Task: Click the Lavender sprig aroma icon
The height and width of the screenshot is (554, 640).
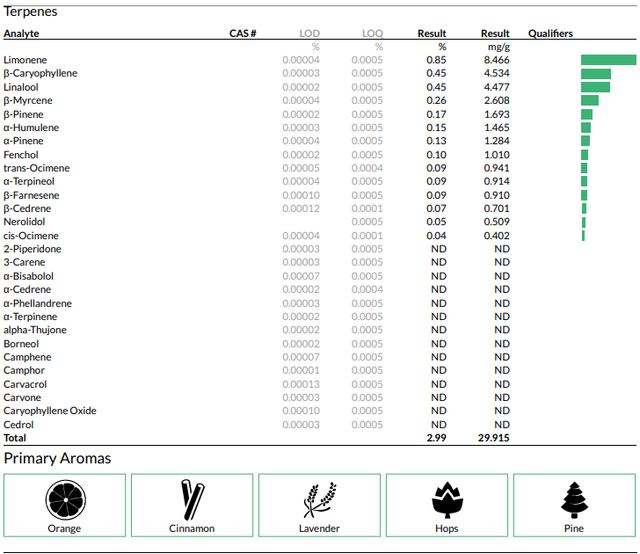Action: pyautogui.click(x=320, y=500)
